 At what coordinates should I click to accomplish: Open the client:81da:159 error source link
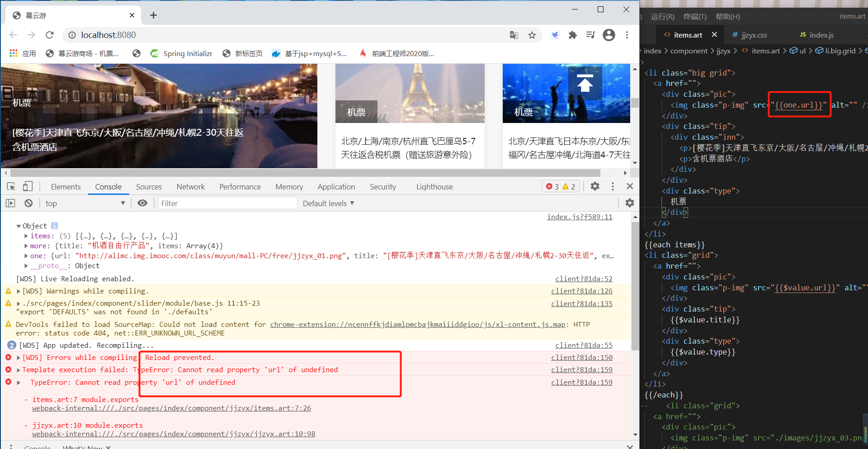(581, 369)
